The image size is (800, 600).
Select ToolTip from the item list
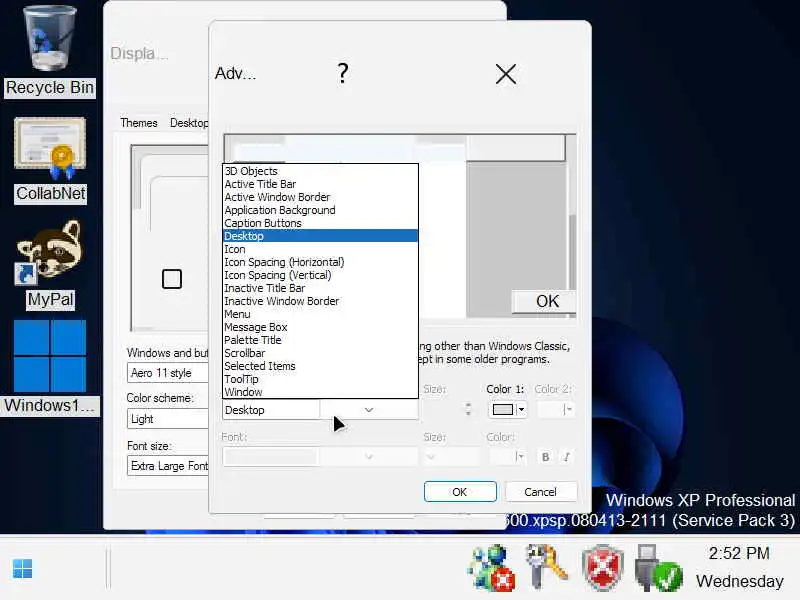(320, 379)
